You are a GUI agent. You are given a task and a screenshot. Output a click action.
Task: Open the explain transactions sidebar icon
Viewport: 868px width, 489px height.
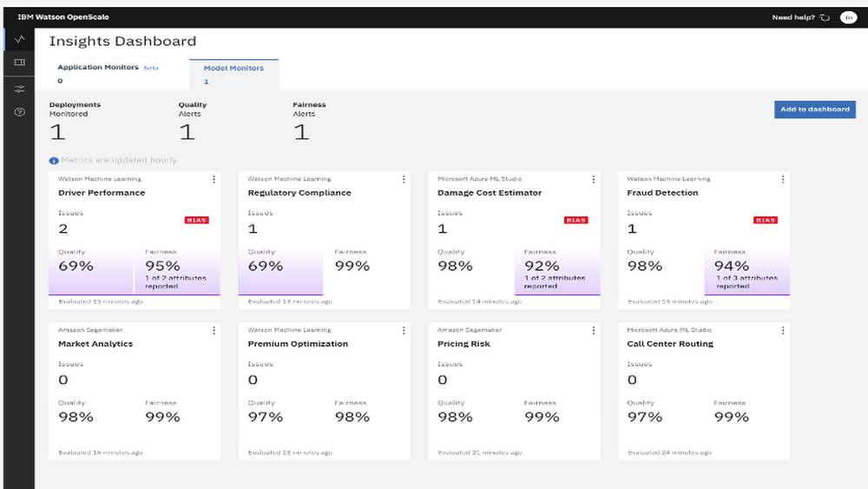click(x=19, y=63)
